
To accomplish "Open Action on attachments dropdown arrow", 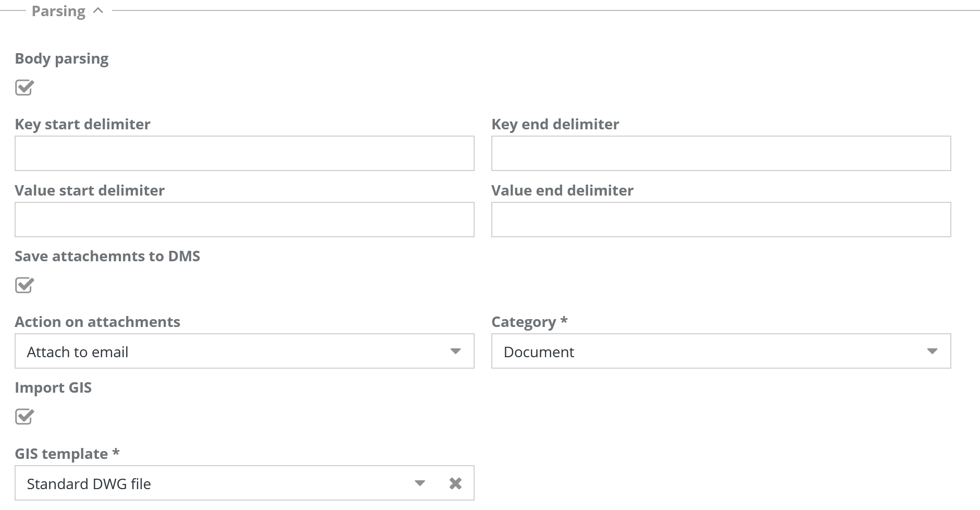I will (455, 351).
